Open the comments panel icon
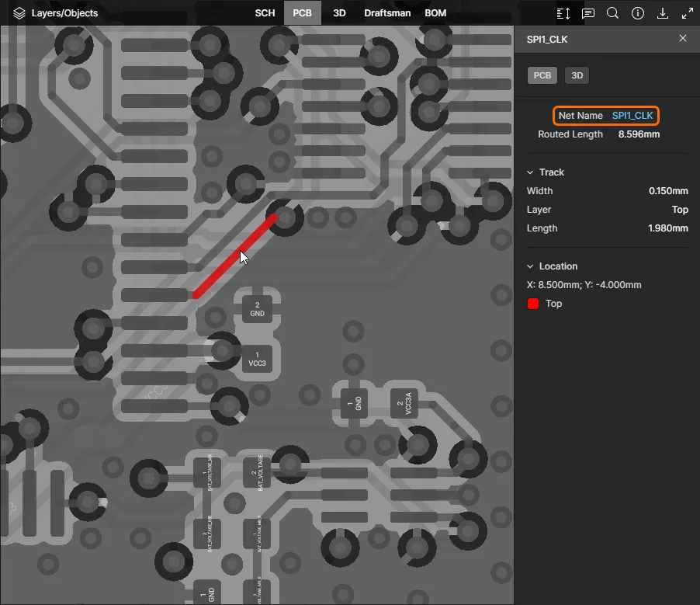Image resolution: width=700 pixels, height=605 pixels. pos(588,13)
